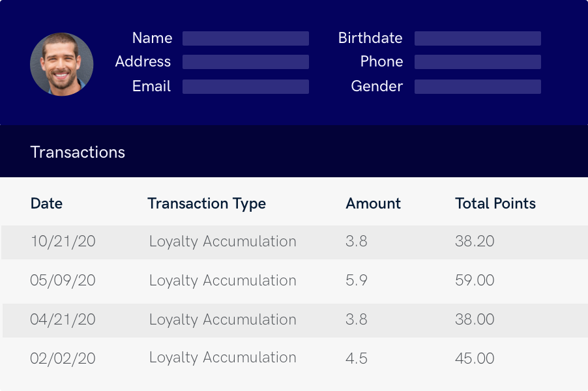The height and width of the screenshot is (391, 588).
Task: Select the 05/09/20 transaction date
Action: point(63,280)
